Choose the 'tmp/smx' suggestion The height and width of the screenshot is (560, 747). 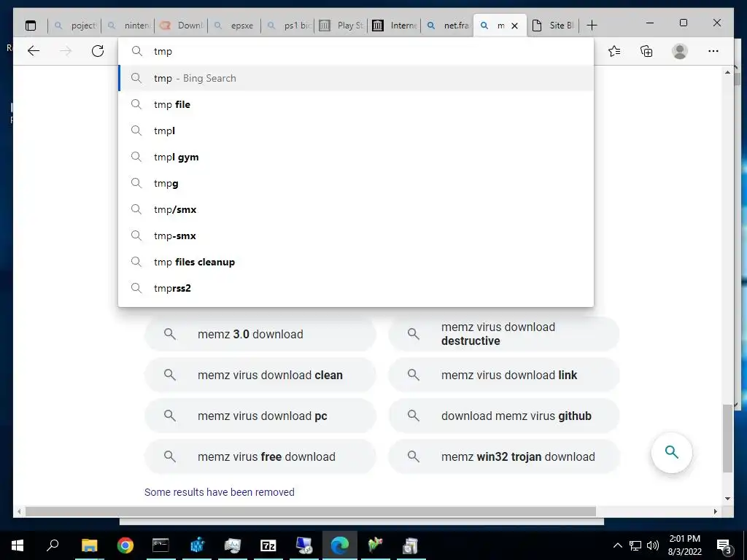tap(356, 209)
